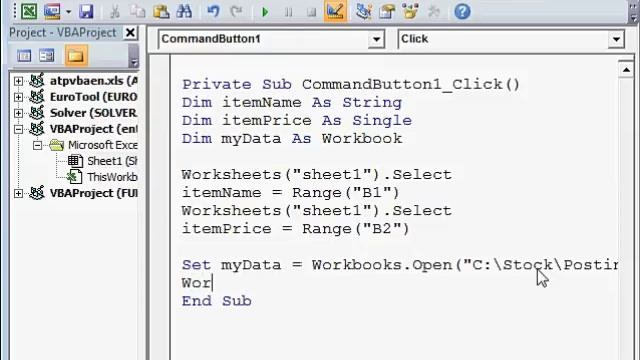
Task: Expand the VBAProject (FU...) node
Action: (x=18, y=193)
